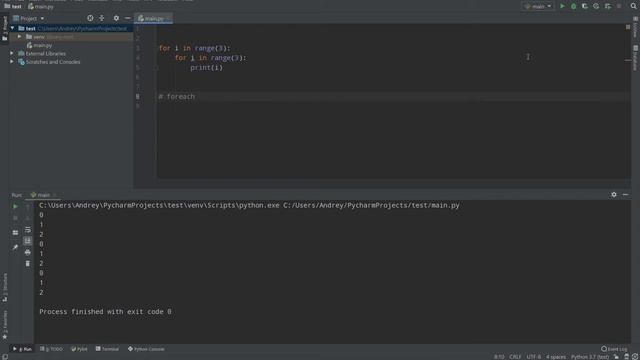
Task: Click the lock icon in status bar
Action: pos(616,357)
